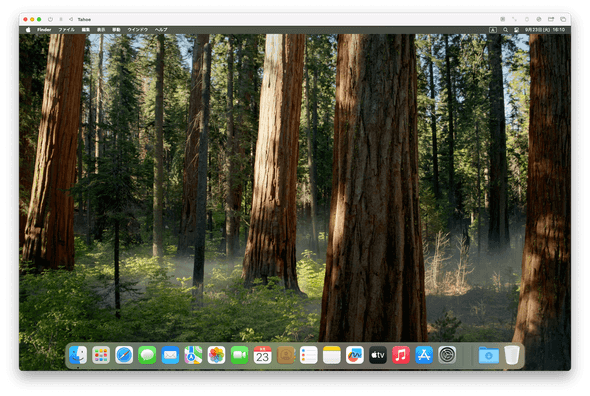Launch Reminders from the Dock
The height and width of the screenshot is (396, 590).
click(x=309, y=355)
